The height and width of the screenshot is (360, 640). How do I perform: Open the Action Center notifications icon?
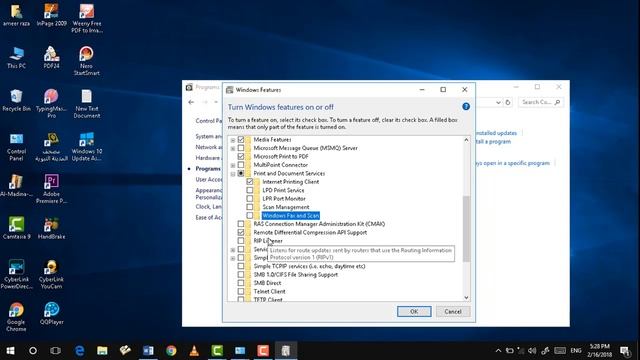pos(625,351)
